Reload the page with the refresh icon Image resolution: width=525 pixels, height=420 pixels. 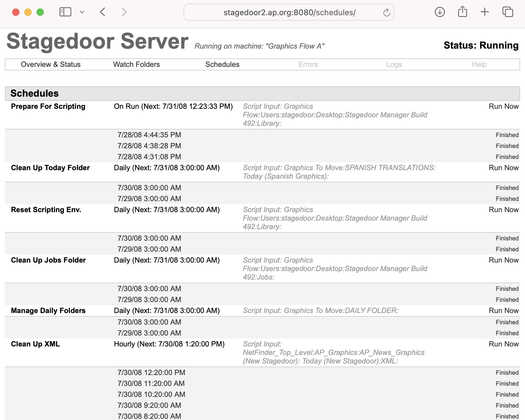click(x=386, y=12)
